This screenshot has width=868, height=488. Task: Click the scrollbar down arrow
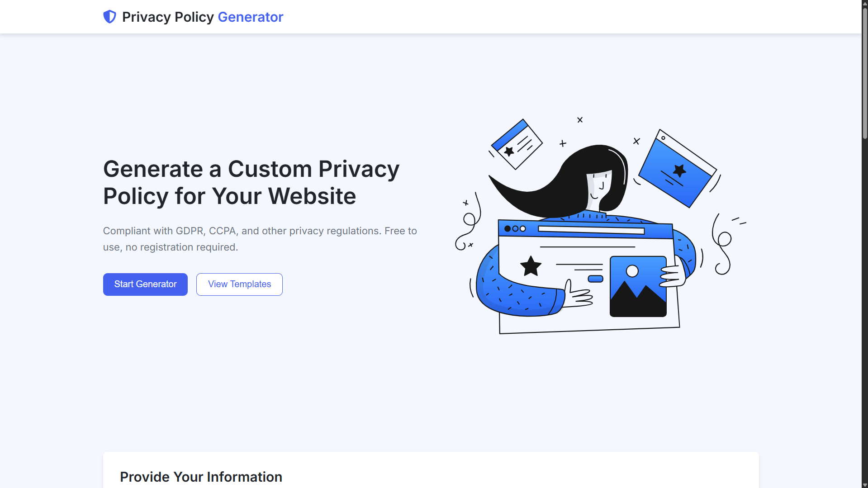[x=864, y=485]
